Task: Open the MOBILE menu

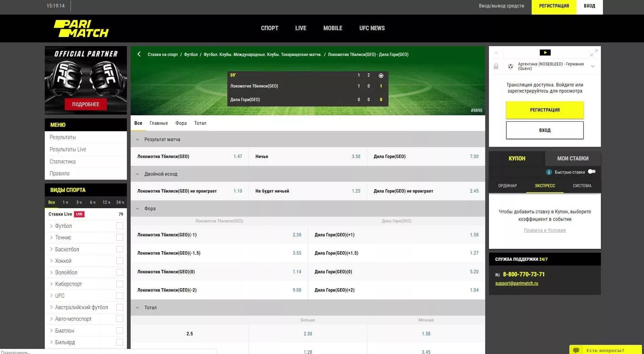Action: click(333, 28)
